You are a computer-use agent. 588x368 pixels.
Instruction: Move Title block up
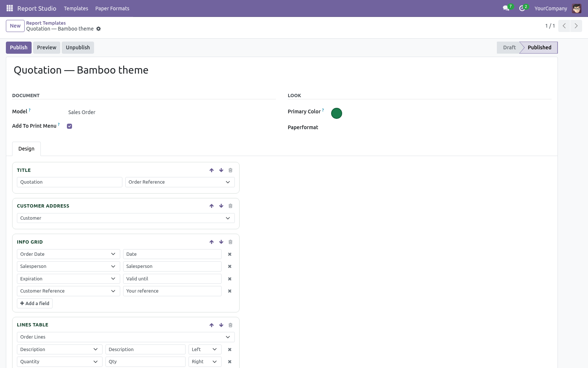212,170
